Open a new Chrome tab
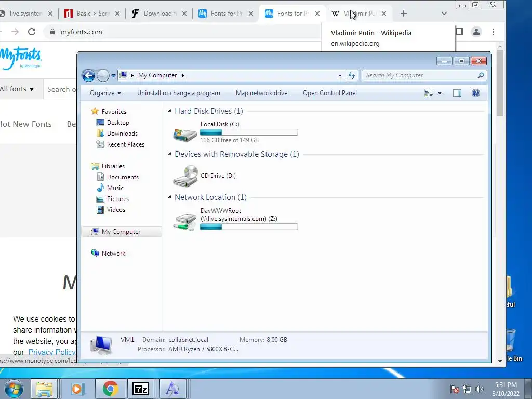Screen dimensions: 532x399 click(x=403, y=14)
